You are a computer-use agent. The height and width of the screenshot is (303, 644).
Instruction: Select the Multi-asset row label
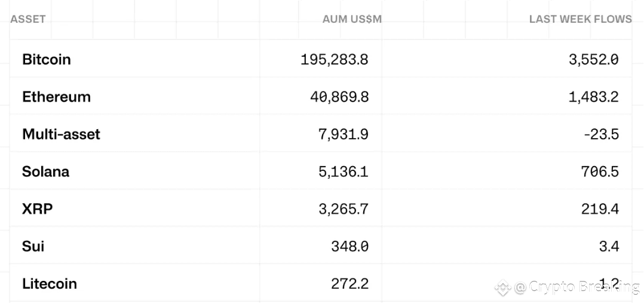tap(61, 134)
